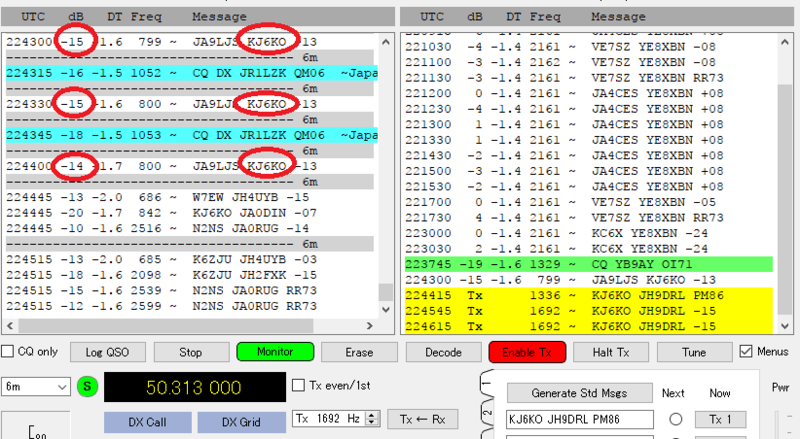Click the DX Call button
The height and width of the screenshot is (439, 800).
pyautogui.click(x=147, y=422)
